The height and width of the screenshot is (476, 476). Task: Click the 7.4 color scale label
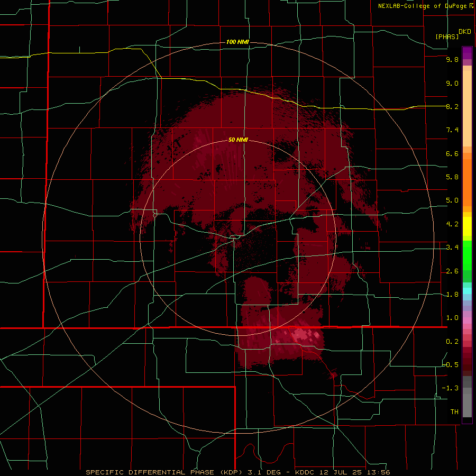point(452,130)
